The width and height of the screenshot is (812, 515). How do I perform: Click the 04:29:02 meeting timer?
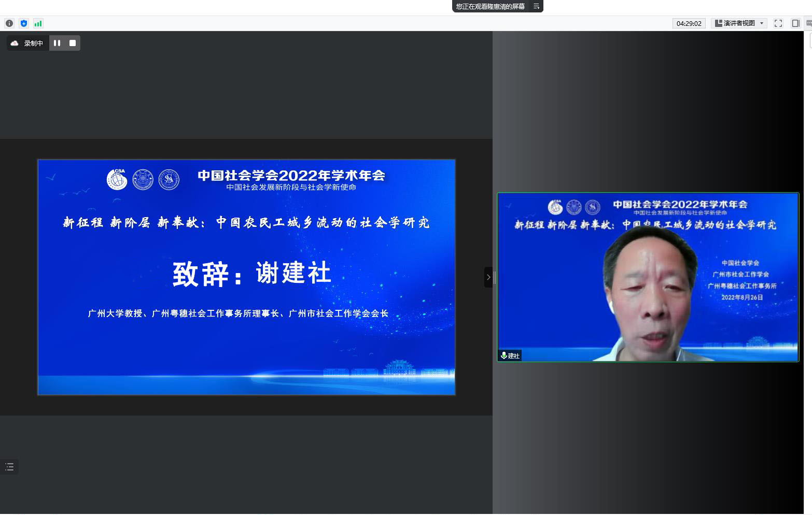[689, 23]
